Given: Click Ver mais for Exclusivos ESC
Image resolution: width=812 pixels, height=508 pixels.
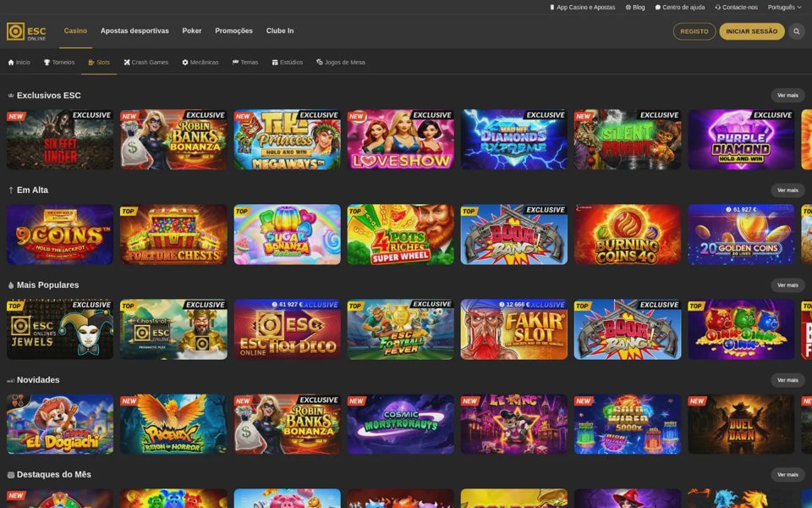Looking at the screenshot, I should point(787,96).
